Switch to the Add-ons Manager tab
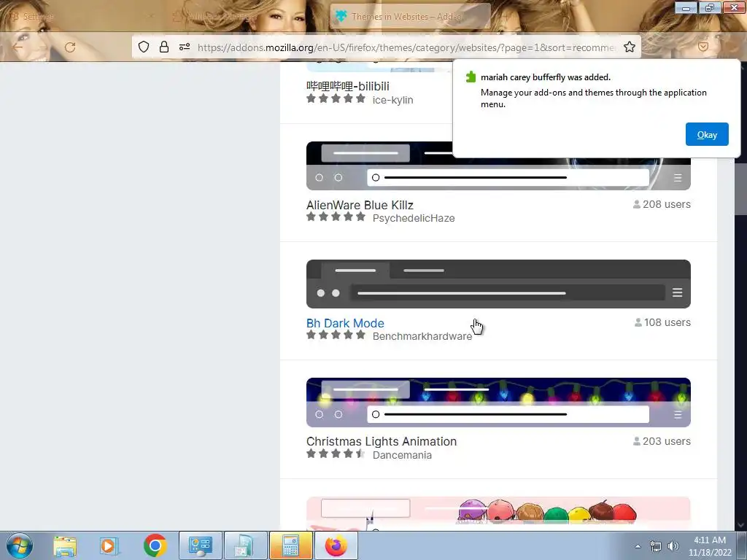Viewport: 747px width, 560px height. point(245,16)
